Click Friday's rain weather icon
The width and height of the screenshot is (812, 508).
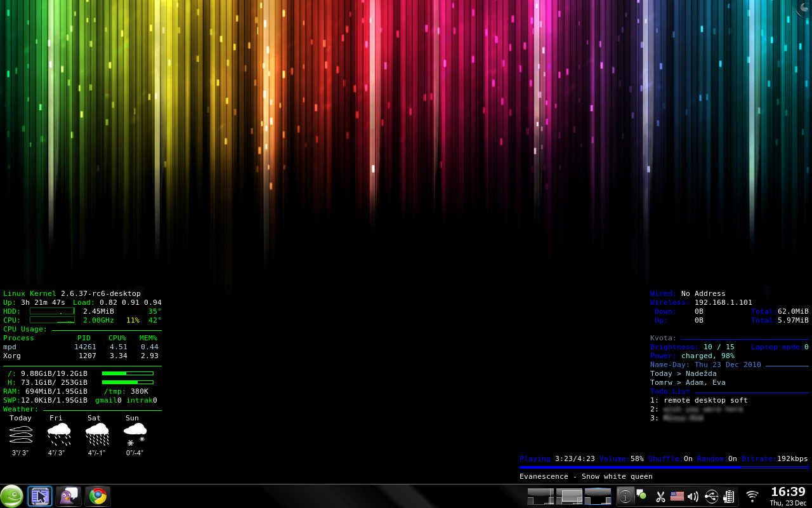(x=59, y=434)
